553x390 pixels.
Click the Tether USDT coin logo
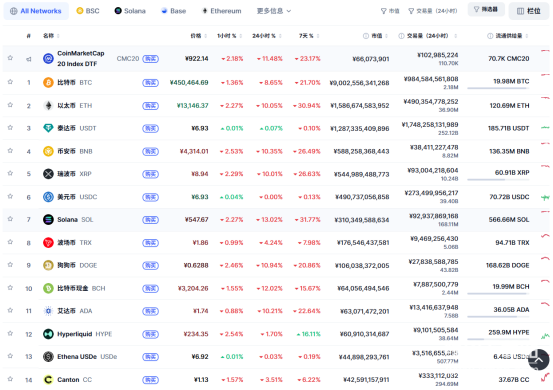point(48,128)
